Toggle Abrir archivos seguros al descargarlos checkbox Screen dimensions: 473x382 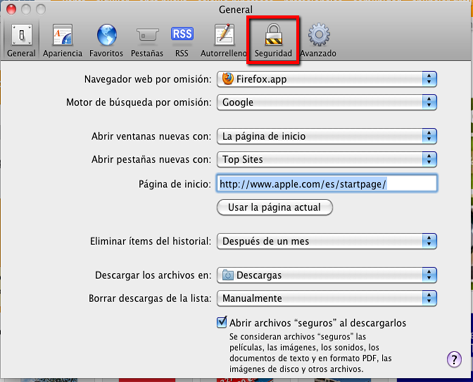[222, 322]
